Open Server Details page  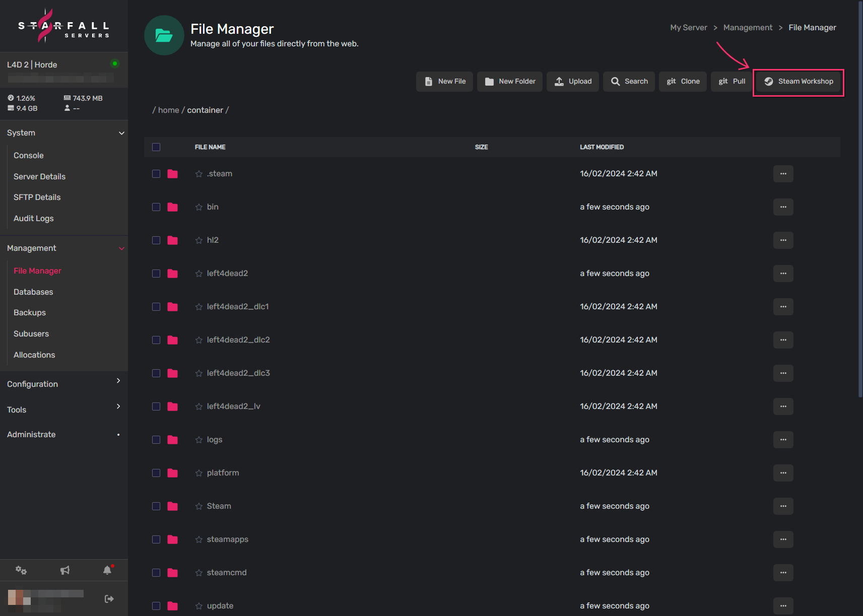39,177
